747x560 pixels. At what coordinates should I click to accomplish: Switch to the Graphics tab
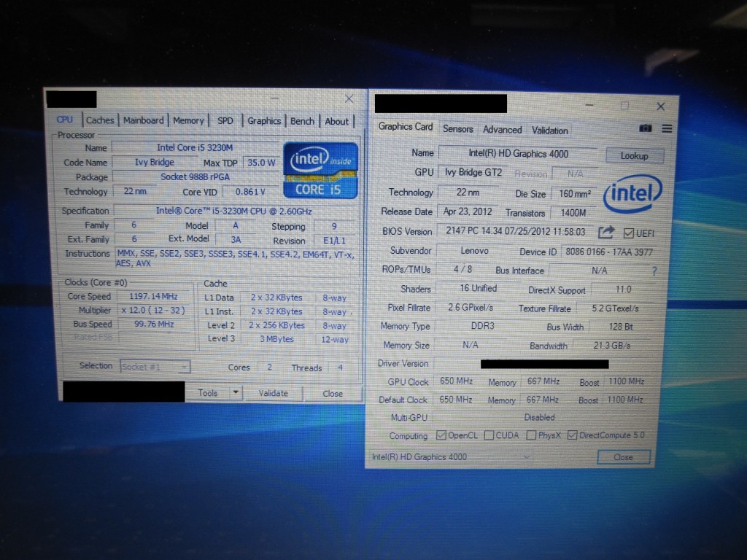264,121
